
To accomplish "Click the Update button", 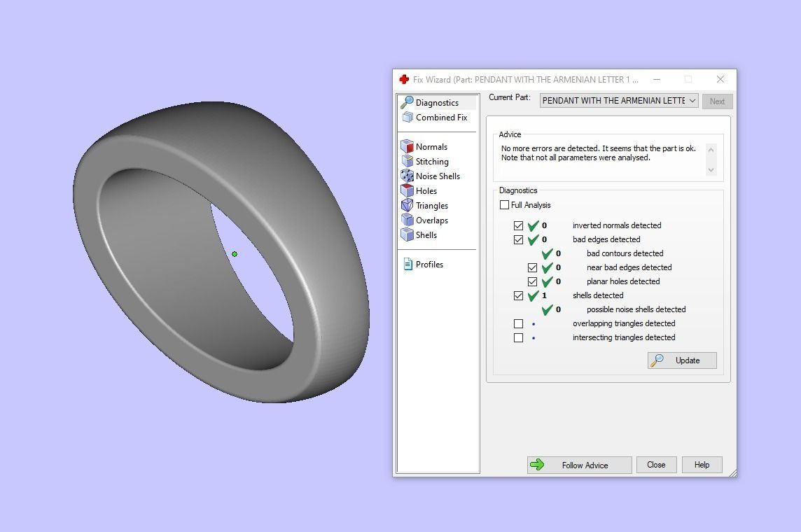I will [682, 360].
